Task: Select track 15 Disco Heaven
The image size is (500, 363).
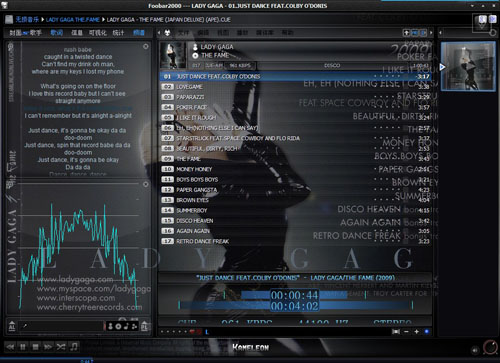Action: 296,221
